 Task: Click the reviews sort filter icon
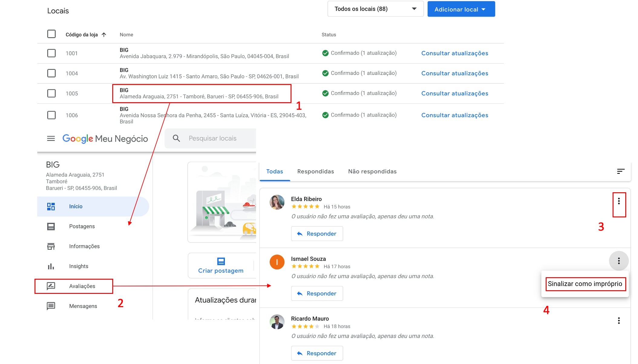pos(620,171)
